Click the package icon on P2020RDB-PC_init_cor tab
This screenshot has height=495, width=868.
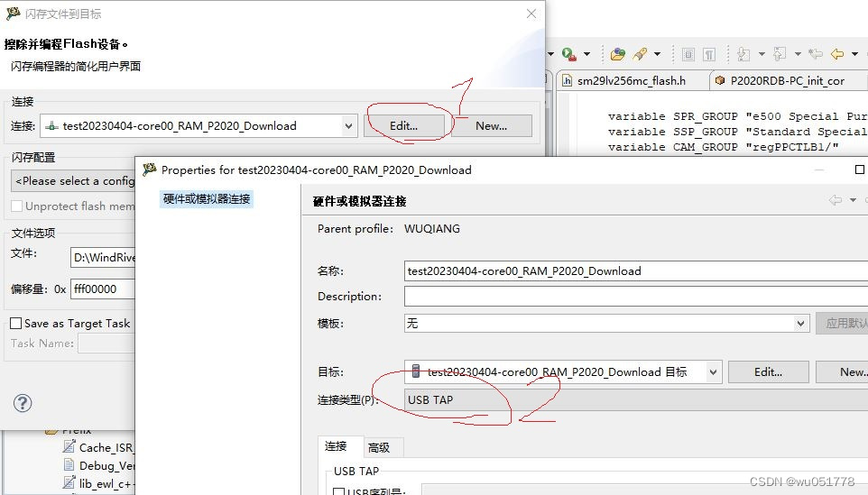click(x=720, y=81)
